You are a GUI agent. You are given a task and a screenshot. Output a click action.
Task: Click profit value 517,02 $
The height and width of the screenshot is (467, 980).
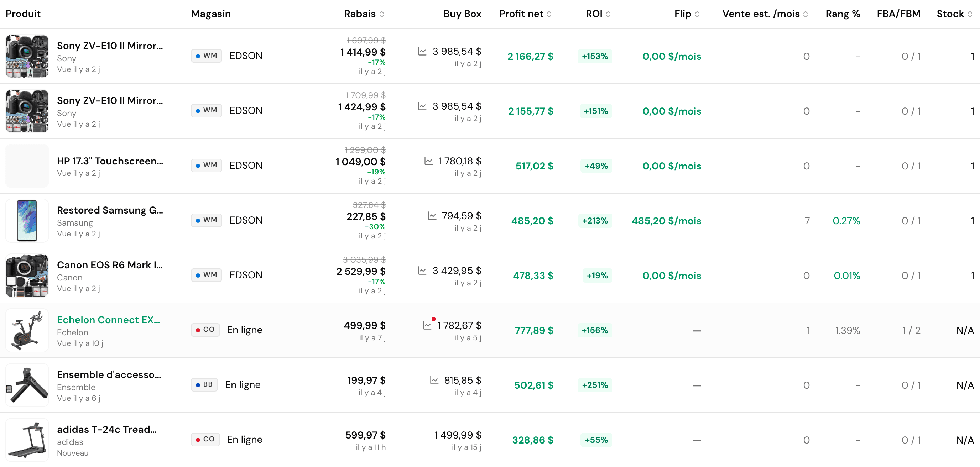pyautogui.click(x=535, y=166)
